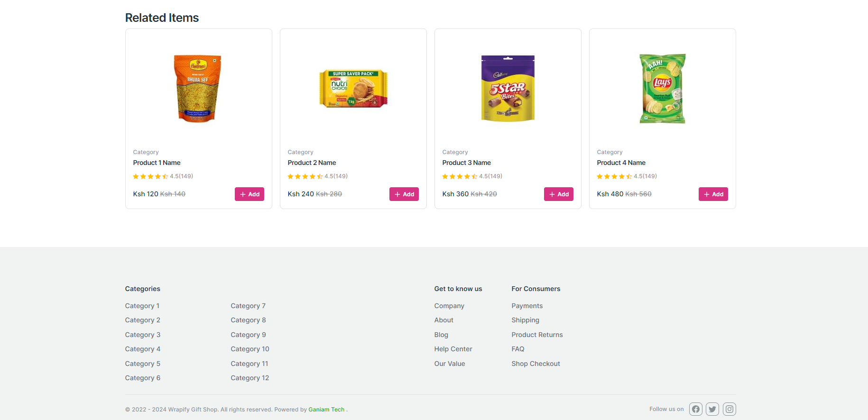Open the Shop Checkout link
Image resolution: width=868 pixels, height=420 pixels.
pyautogui.click(x=536, y=364)
